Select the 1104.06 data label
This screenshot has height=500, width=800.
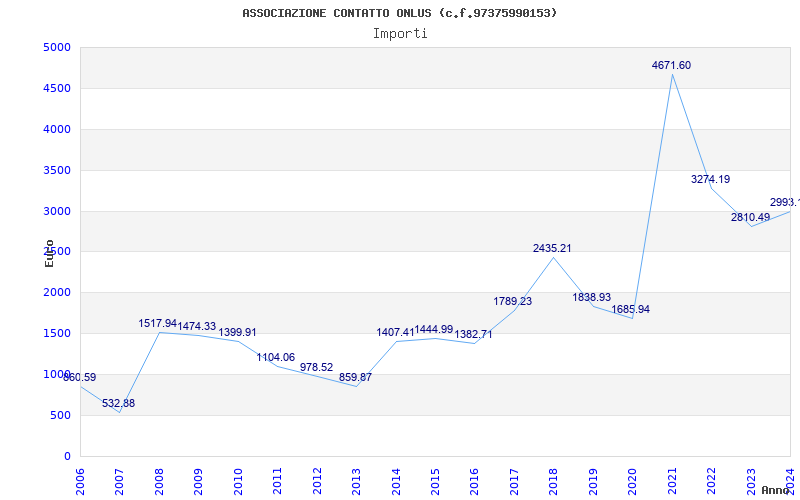pos(276,358)
